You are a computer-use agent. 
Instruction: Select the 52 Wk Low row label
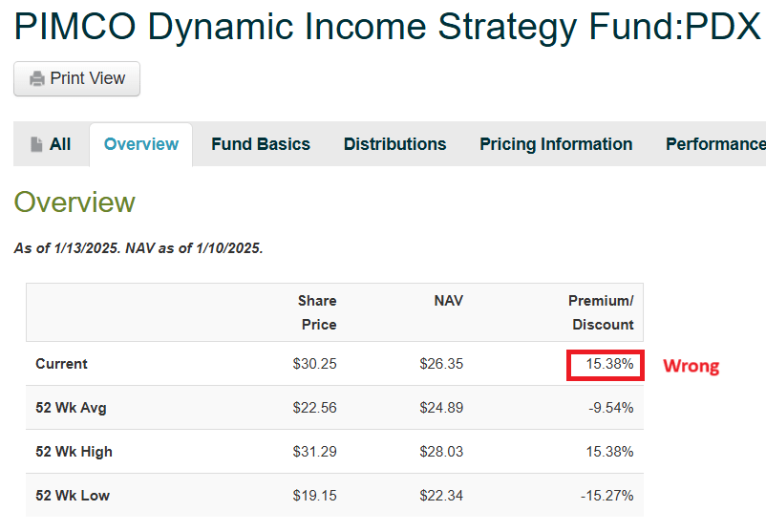73,496
